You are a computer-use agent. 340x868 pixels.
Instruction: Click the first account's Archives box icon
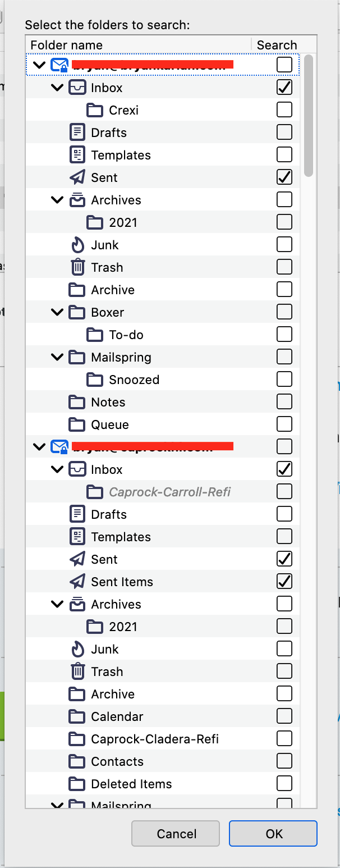coord(77,200)
